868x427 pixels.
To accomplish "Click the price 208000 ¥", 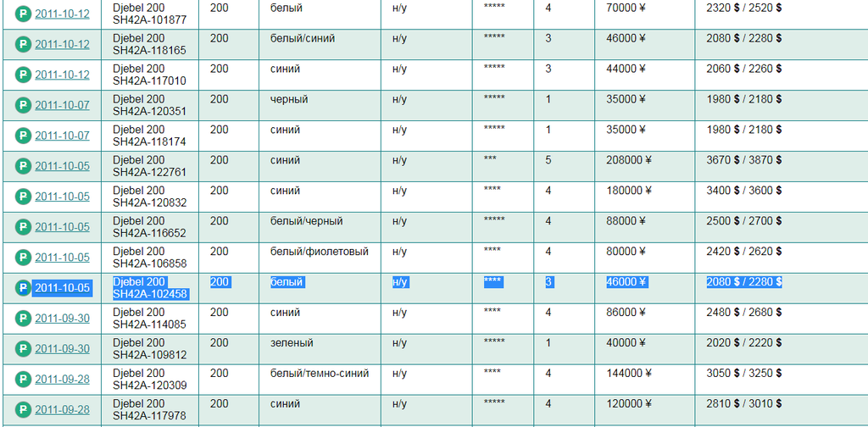I will pyautogui.click(x=629, y=160).
